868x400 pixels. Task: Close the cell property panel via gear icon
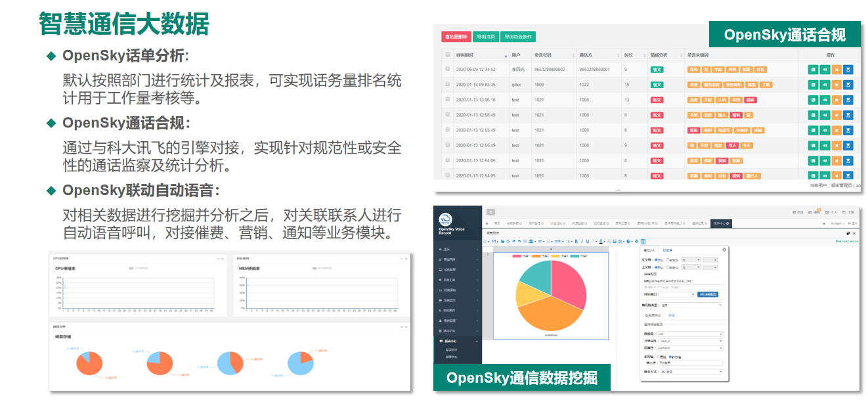[x=724, y=250]
